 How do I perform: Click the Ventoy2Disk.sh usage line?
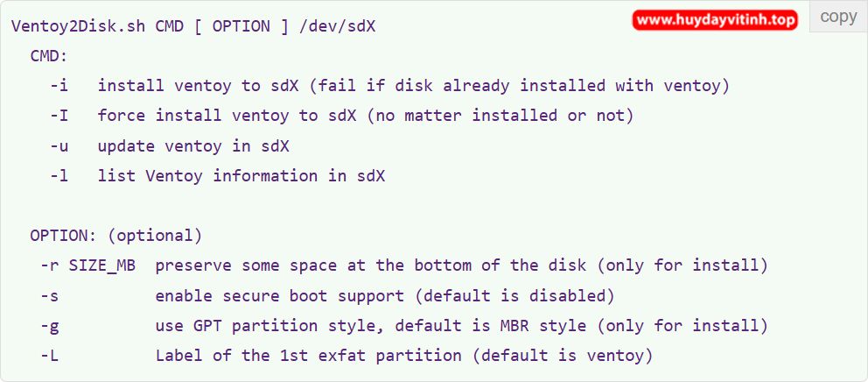click(193, 25)
